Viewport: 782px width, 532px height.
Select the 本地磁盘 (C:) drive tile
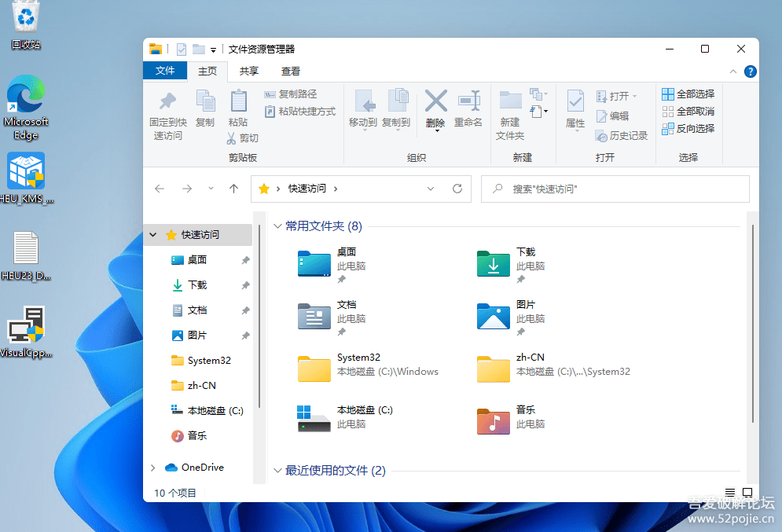(x=344, y=418)
